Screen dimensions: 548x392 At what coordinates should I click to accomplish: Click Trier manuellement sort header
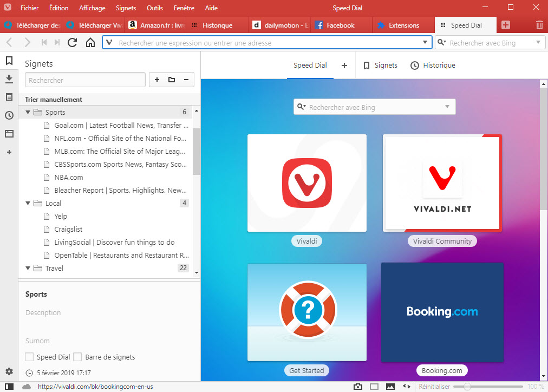click(x=54, y=100)
